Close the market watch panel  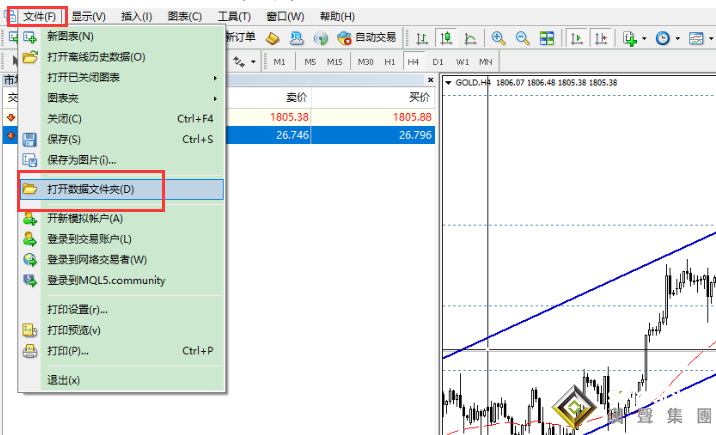coord(431,80)
